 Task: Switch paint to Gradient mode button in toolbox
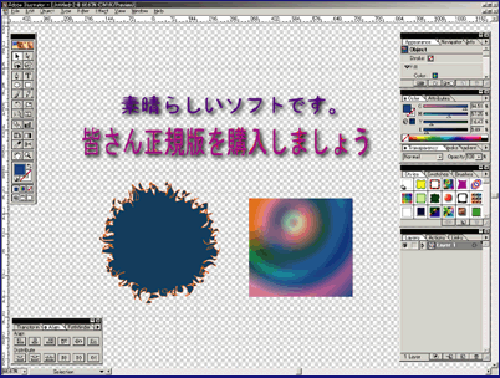click(x=23, y=189)
